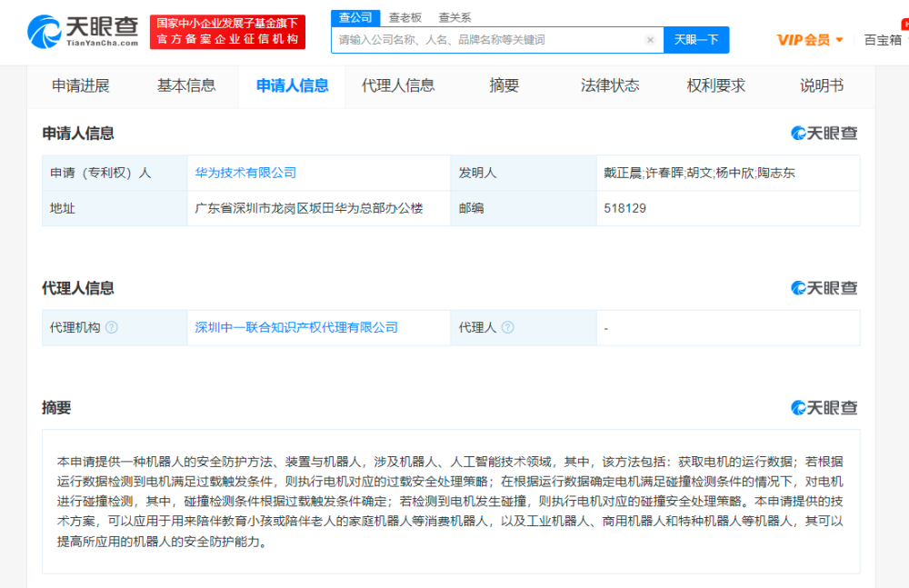Clear the search box with the x icon
This screenshot has width=909, height=588.
[x=650, y=40]
